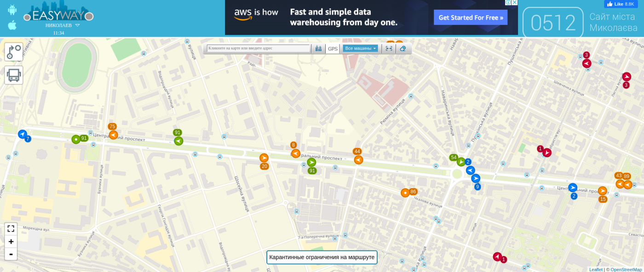Click the city buildings search icon

[x=318, y=48]
